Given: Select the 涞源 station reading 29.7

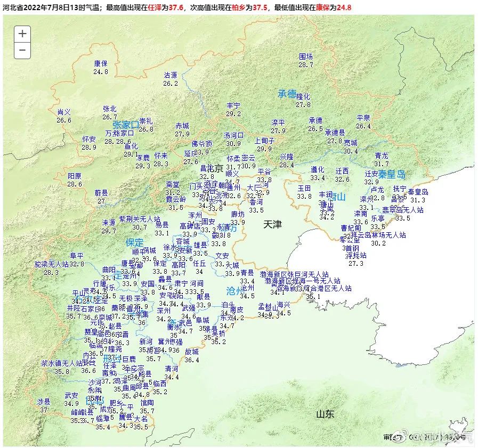Looking at the screenshot, I should coord(109,226).
